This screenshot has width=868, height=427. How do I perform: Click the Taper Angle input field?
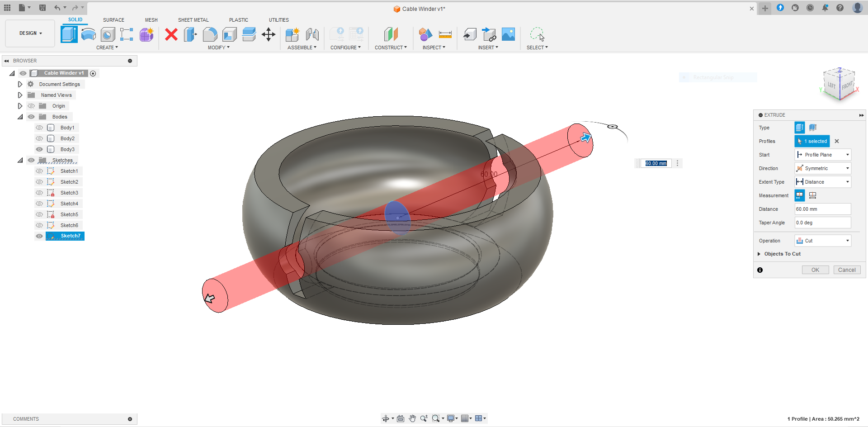pos(823,223)
